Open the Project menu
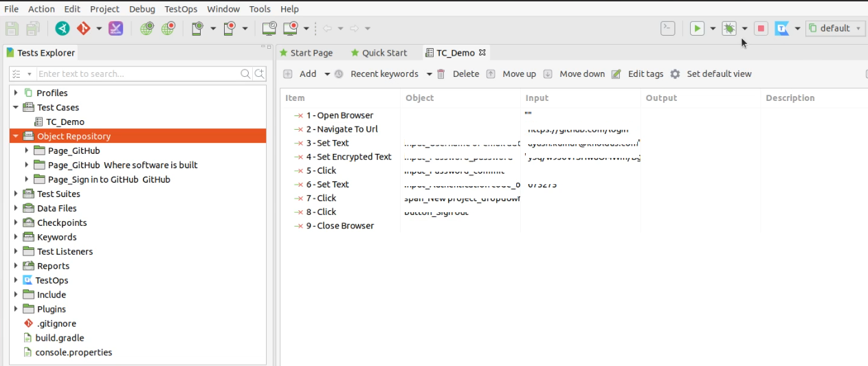This screenshot has width=868, height=366. 104,9
